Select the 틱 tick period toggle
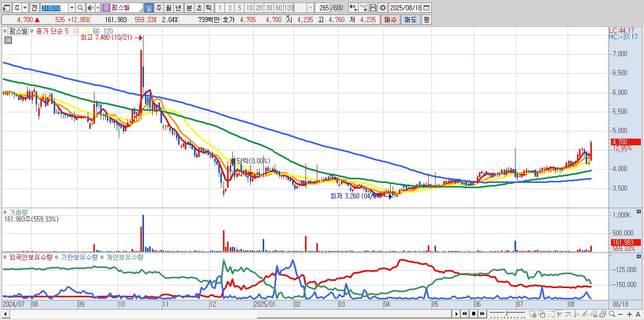 [x=208, y=8]
